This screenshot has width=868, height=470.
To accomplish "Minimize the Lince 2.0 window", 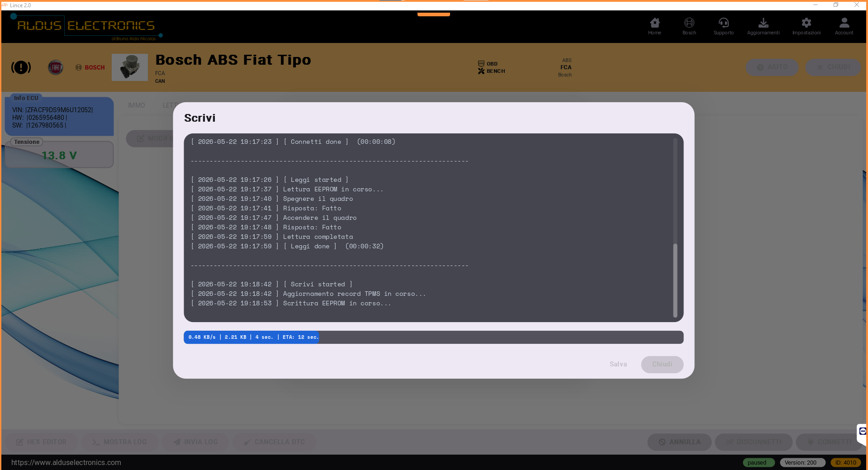I will [815, 5].
